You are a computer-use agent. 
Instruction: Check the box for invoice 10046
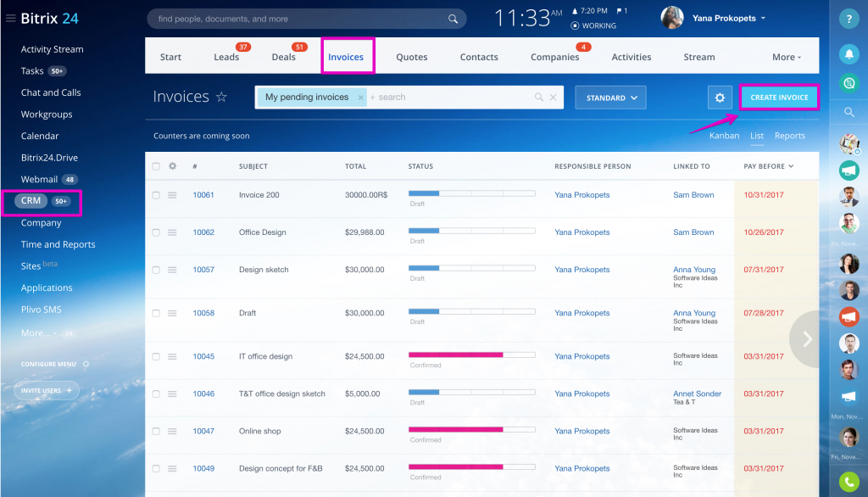pos(156,394)
